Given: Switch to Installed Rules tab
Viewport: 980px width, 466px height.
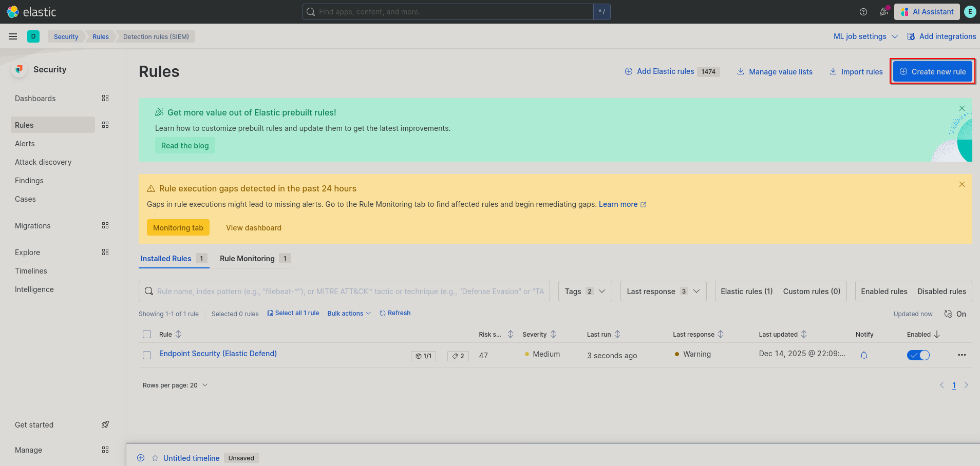Looking at the screenshot, I should tap(174, 258).
